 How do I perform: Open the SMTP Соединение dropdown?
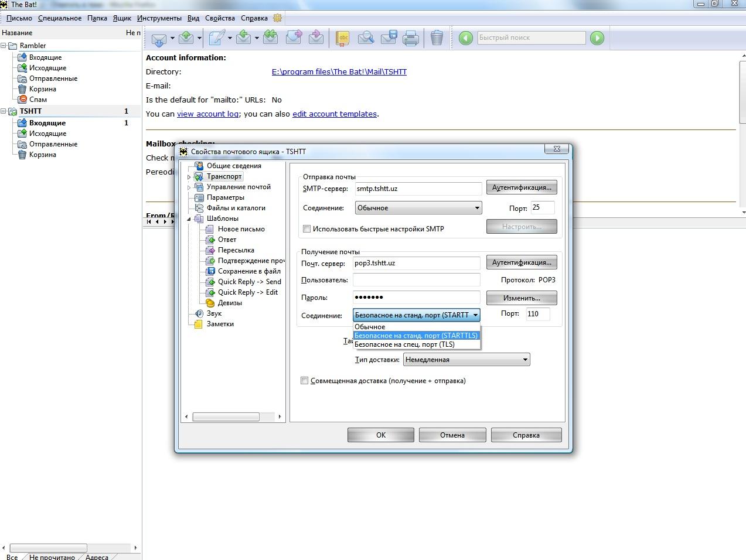(x=418, y=208)
